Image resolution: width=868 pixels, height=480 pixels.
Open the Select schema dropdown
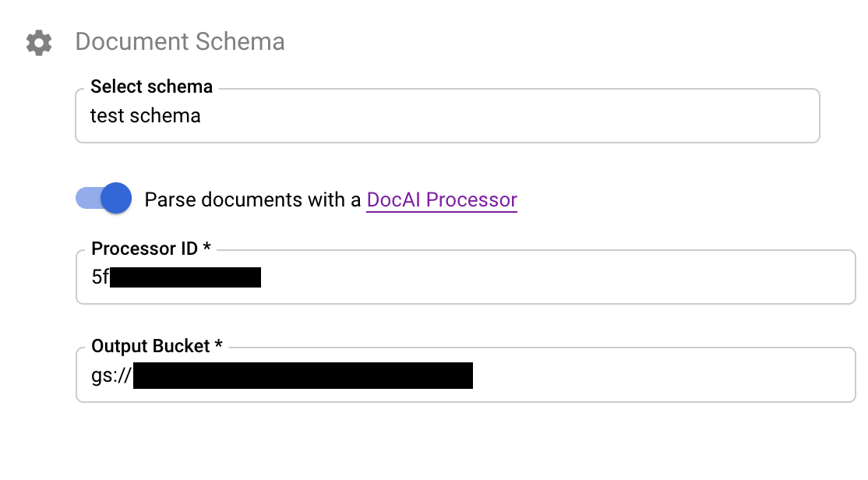[447, 115]
